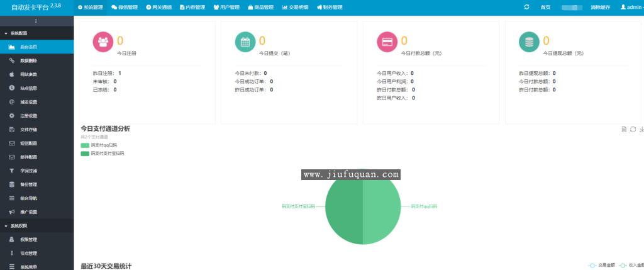
Task: Click the 权限管理 lock icon
Action: pyautogui.click(x=12, y=239)
